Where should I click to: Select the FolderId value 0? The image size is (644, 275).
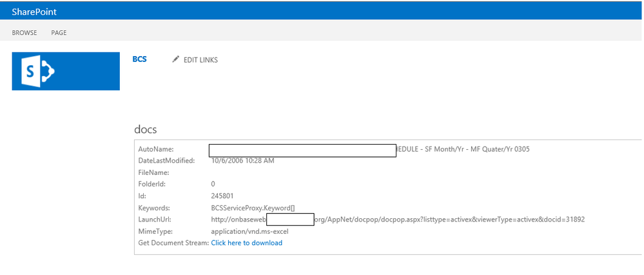pyautogui.click(x=213, y=184)
